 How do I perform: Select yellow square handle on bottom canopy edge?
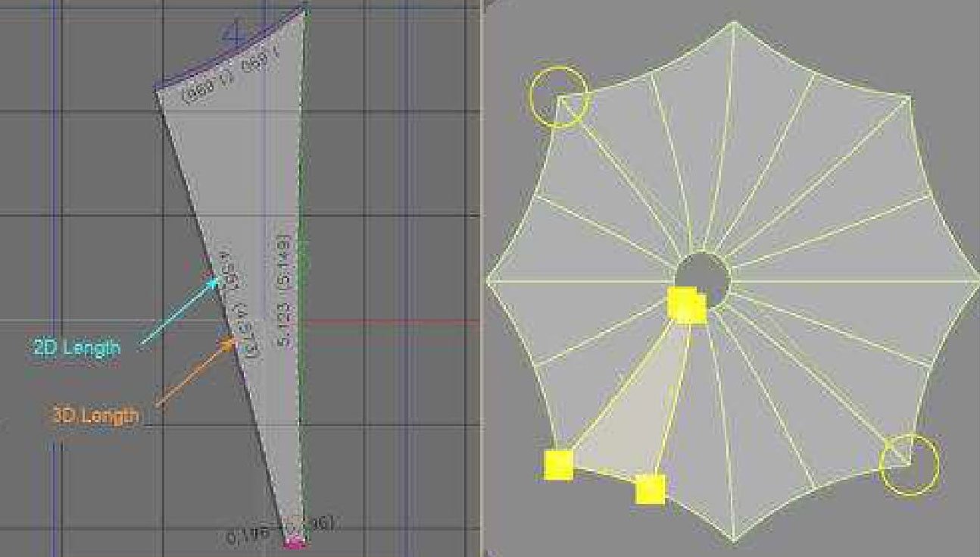pyautogui.click(x=650, y=489)
